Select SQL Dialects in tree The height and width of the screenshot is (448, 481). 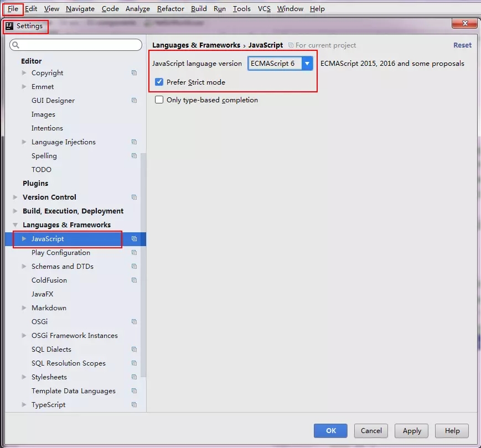point(51,350)
